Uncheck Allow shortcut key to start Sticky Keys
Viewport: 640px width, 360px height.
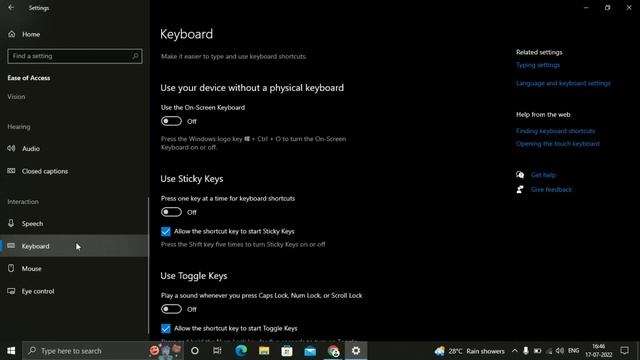pyautogui.click(x=166, y=231)
